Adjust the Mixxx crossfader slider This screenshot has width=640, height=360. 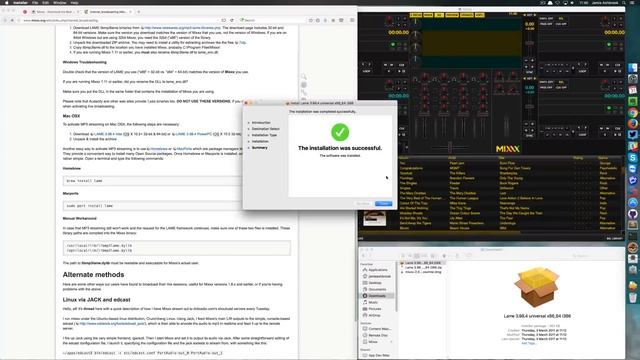tap(450, 147)
